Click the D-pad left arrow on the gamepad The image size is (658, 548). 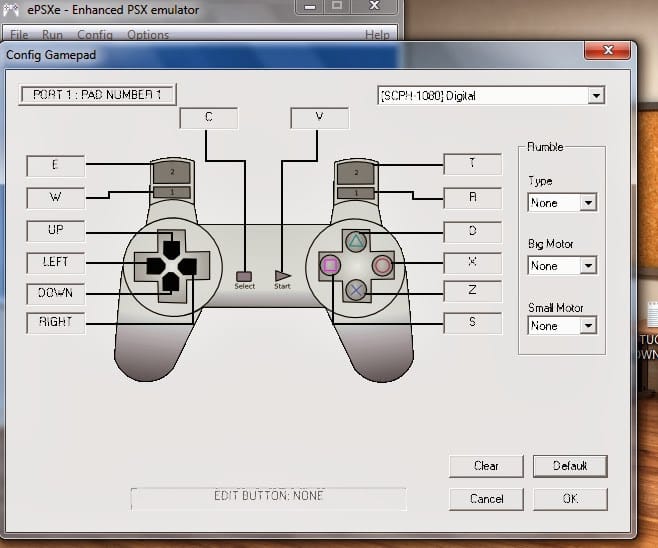155,266
